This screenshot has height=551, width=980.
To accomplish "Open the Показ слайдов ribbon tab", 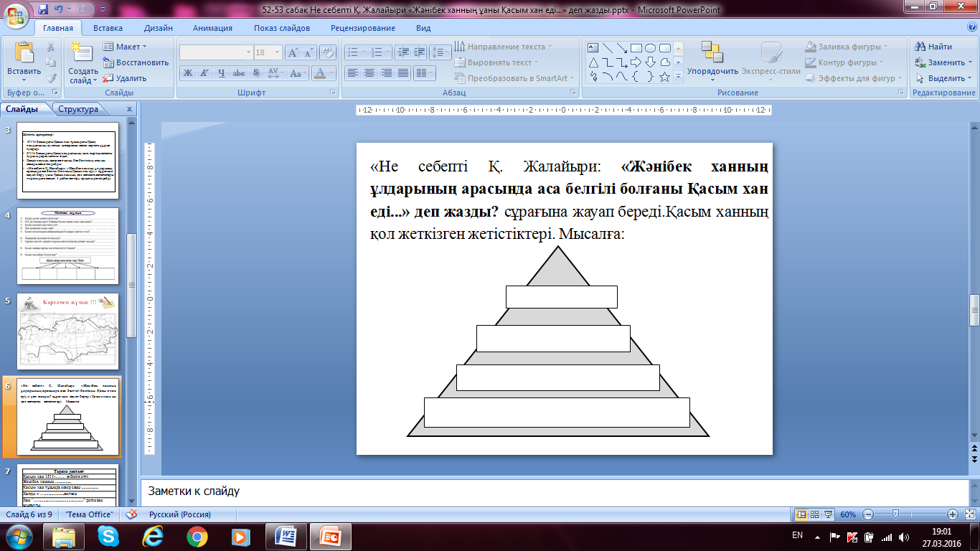I will pos(282,28).
